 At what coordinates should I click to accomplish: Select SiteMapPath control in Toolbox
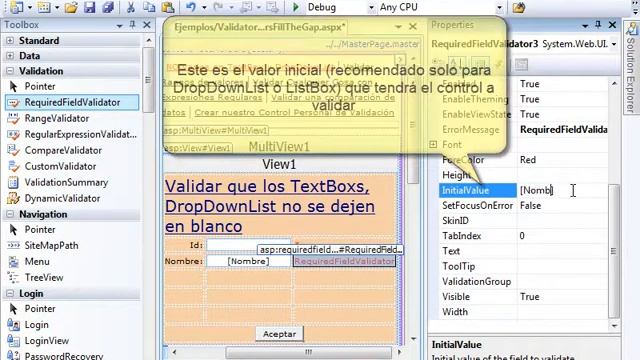[51, 246]
